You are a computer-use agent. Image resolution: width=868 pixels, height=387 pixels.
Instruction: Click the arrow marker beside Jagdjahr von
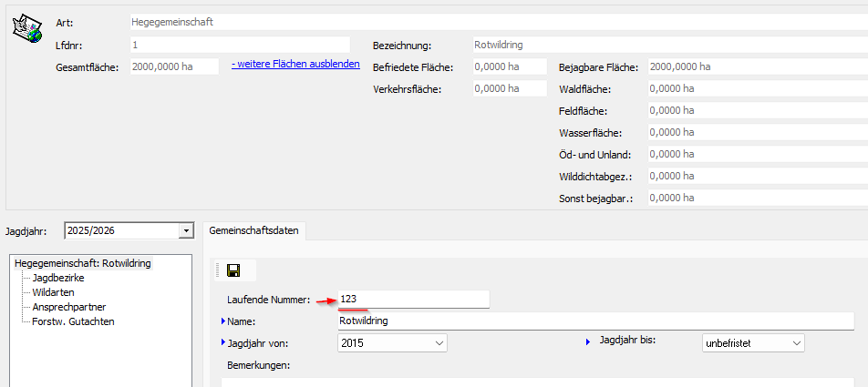pos(224,342)
